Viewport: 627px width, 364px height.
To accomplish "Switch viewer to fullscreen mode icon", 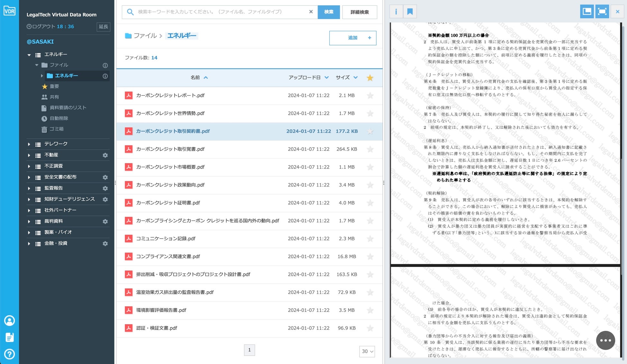I will [x=602, y=12].
